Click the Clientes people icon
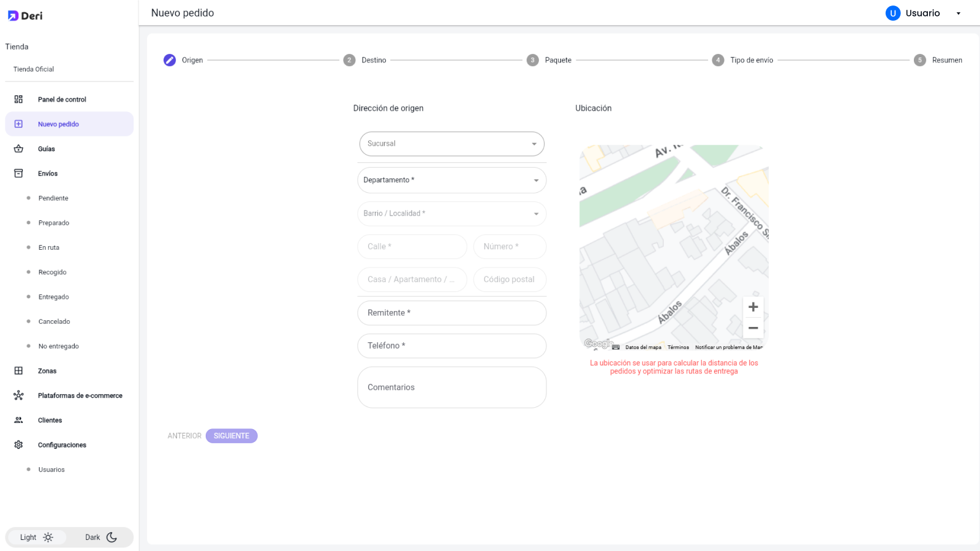 [18, 420]
